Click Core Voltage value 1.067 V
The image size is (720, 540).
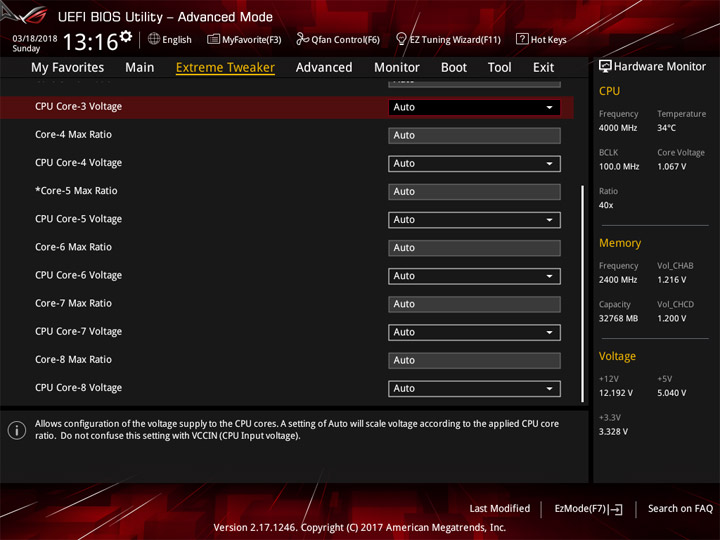(671, 167)
